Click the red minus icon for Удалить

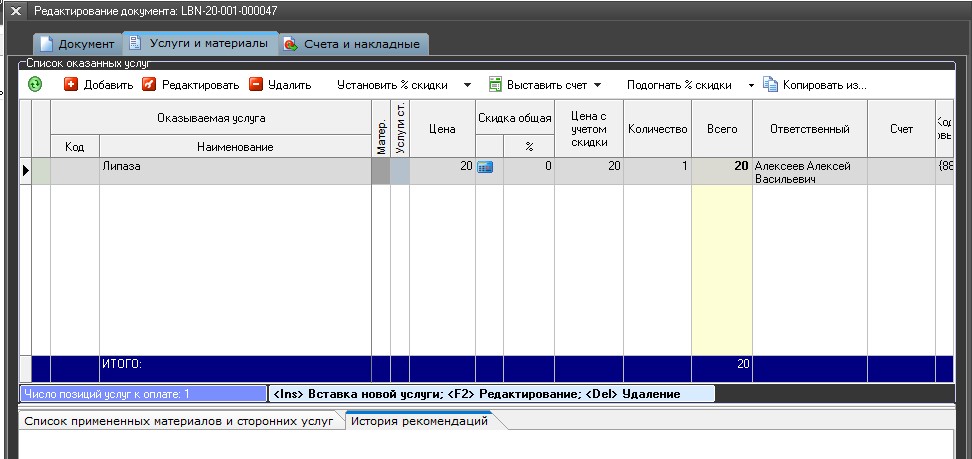point(256,85)
